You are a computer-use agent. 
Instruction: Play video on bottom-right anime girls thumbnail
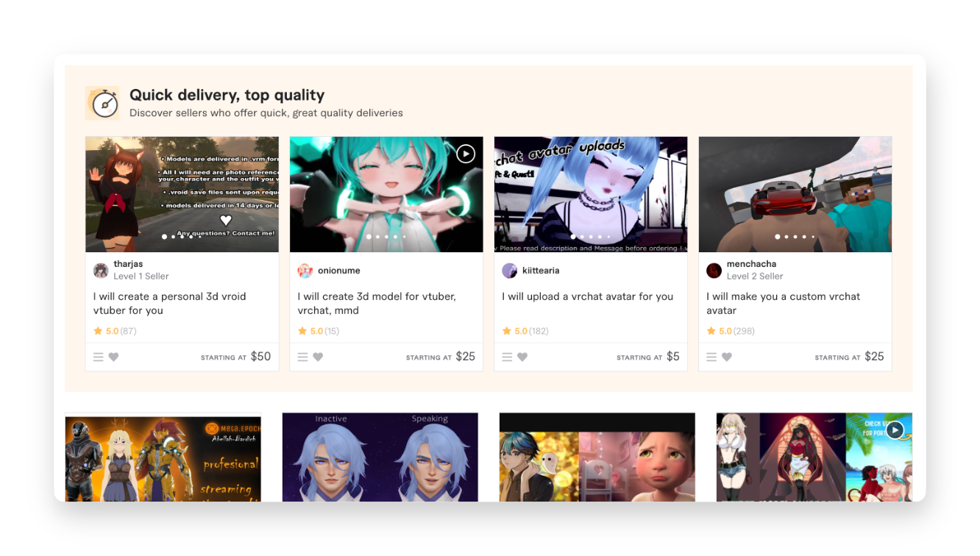(895, 430)
